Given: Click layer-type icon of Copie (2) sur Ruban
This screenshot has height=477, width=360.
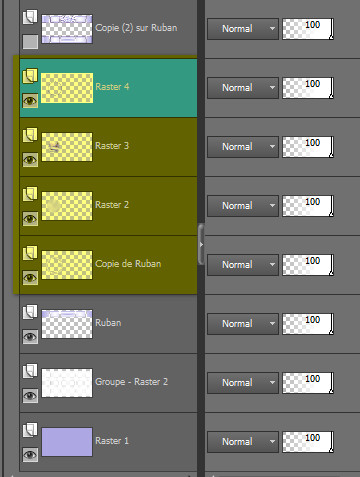Looking at the screenshot, I should [30, 17].
